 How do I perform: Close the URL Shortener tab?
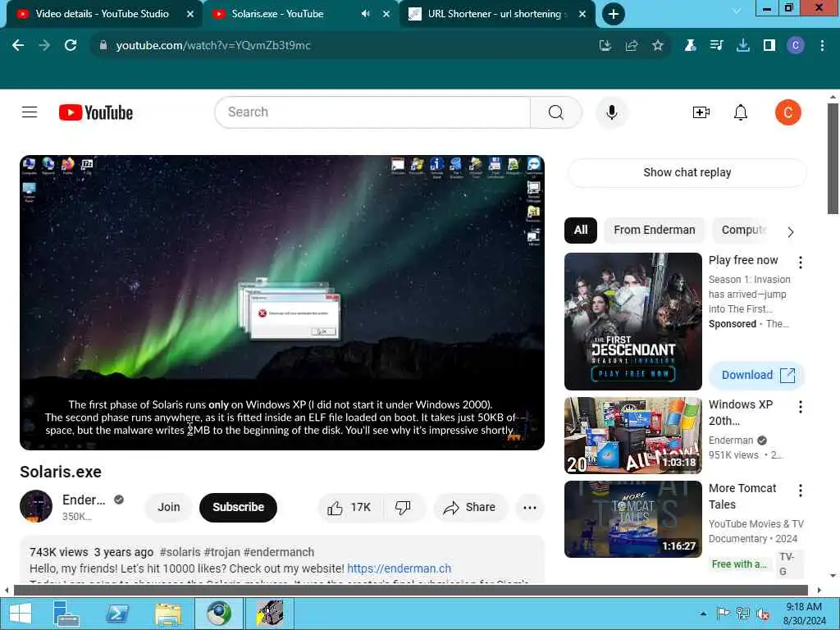click(582, 14)
